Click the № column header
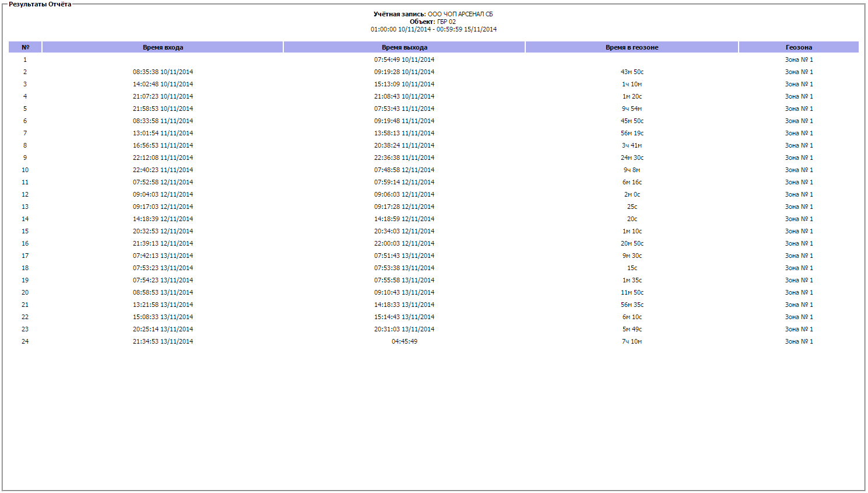Image resolution: width=868 pixels, height=493 pixels. pyautogui.click(x=25, y=47)
